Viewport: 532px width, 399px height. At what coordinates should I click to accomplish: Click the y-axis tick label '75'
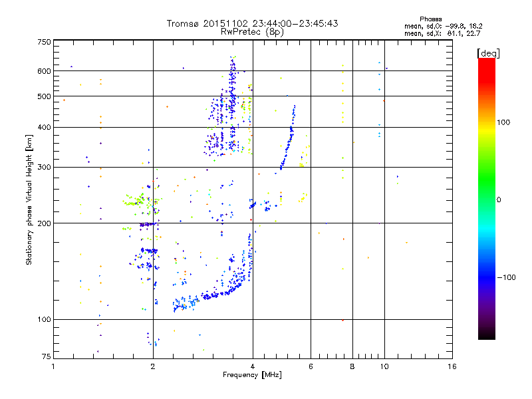click(x=47, y=356)
